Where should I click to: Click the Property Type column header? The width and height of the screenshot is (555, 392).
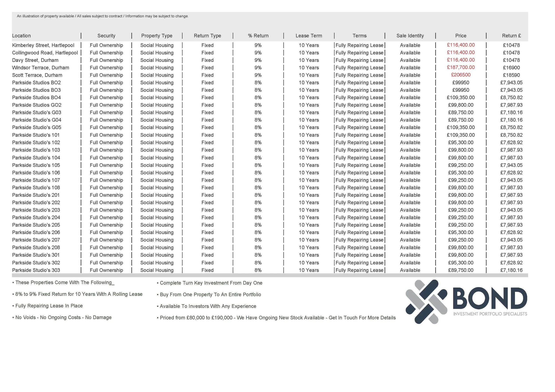157,36
